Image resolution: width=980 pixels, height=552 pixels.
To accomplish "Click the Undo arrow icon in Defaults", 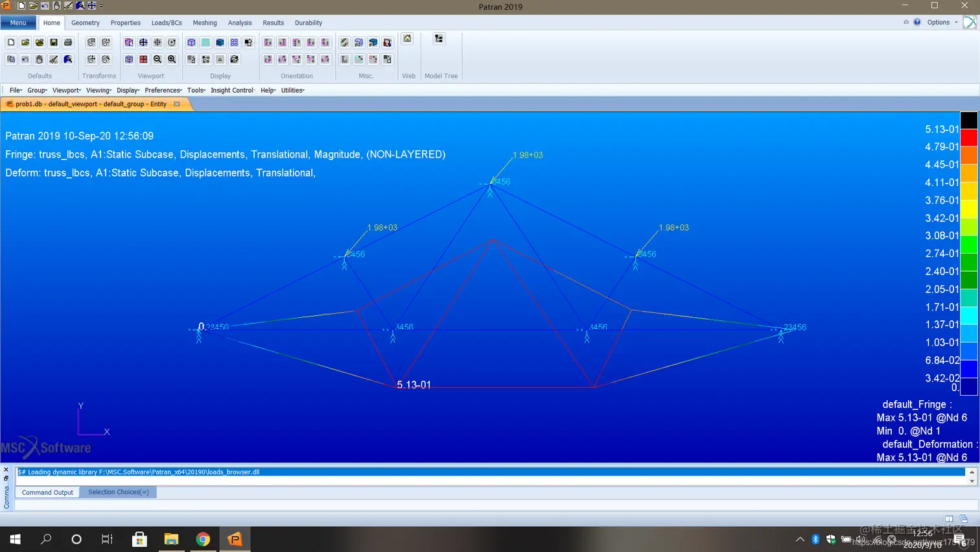I will (25, 59).
